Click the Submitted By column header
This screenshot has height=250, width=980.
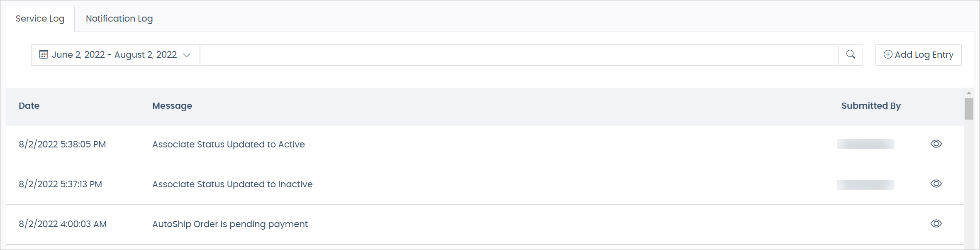871,106
